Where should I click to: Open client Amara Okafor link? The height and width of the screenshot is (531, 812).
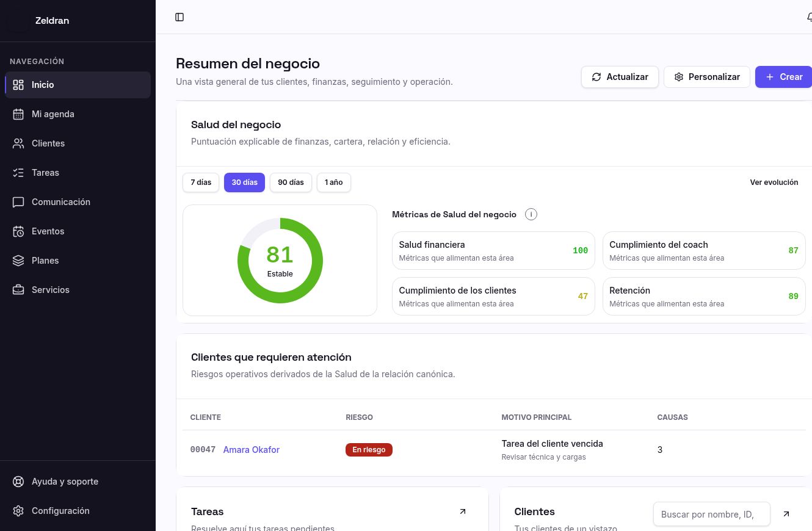(x=252, y=450)
